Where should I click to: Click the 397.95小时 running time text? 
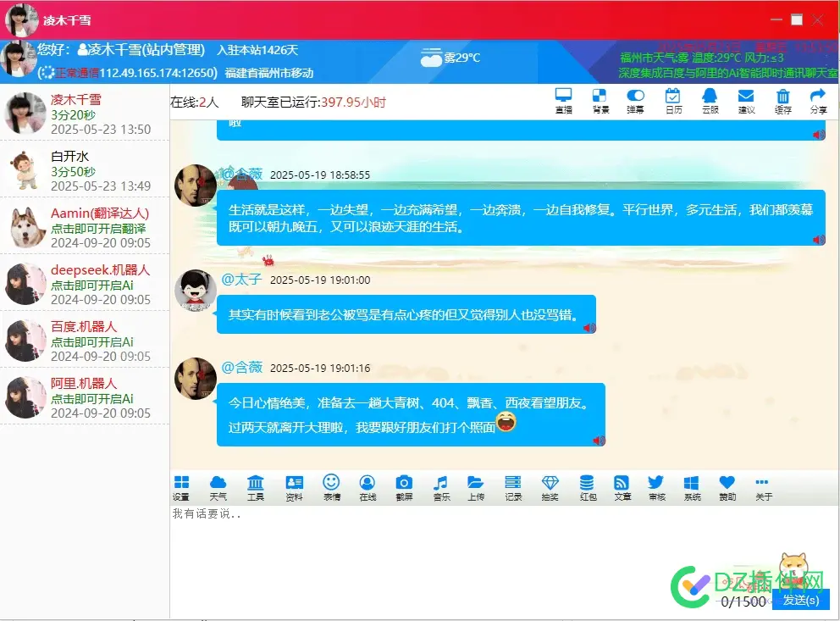point(353,102)
